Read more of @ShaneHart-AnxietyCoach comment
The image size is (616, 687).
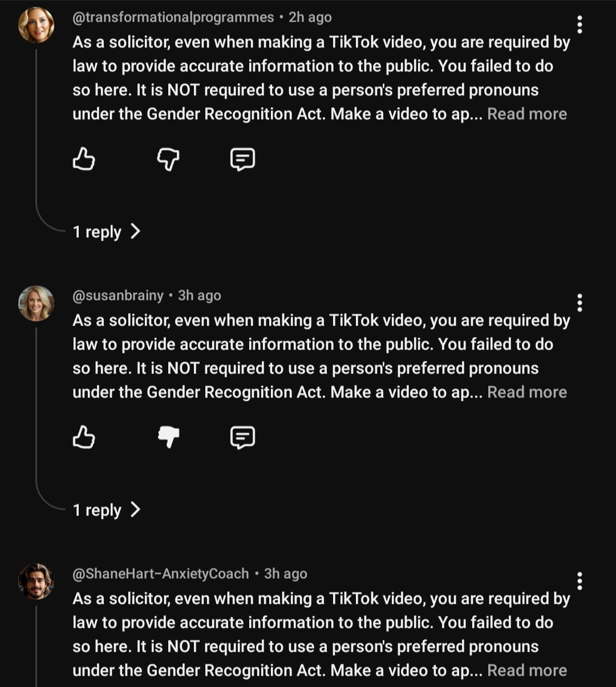527,670
